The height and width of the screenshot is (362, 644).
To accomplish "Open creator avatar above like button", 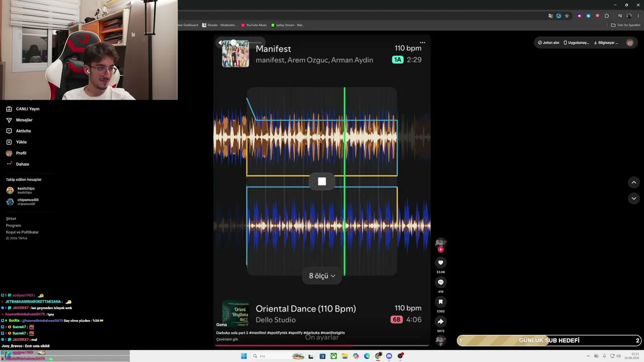I will pyautogui.click(x=441, y=242).
